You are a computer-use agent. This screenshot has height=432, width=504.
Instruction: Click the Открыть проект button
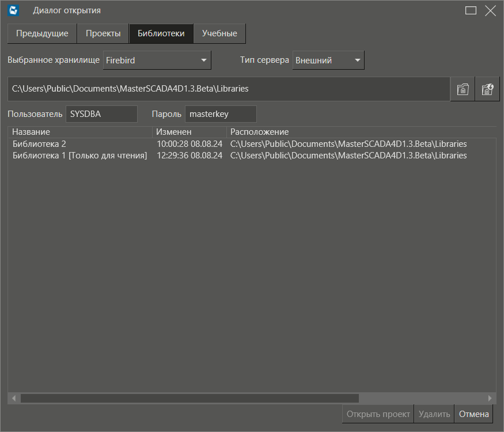click(378, 414)
